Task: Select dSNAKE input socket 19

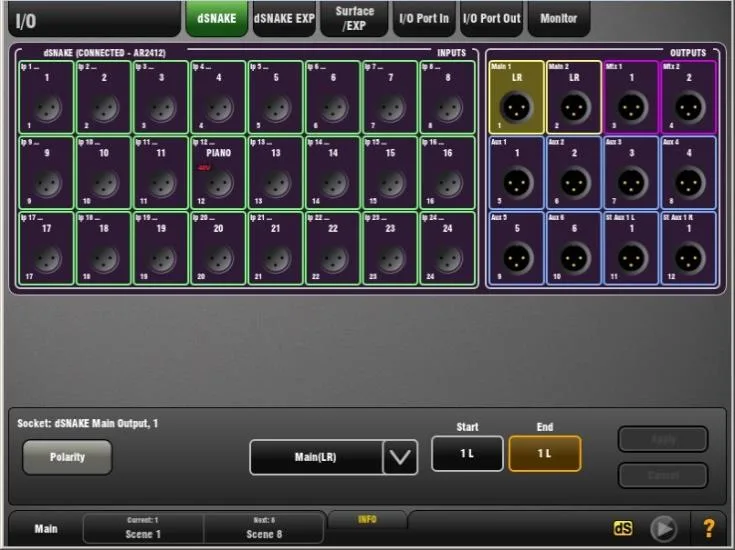Action: click(x=161, y=248)
